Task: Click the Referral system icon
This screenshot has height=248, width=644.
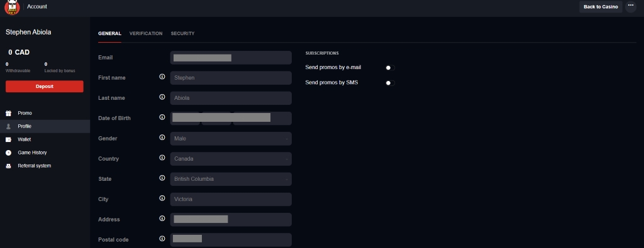Action: [9, 166]
